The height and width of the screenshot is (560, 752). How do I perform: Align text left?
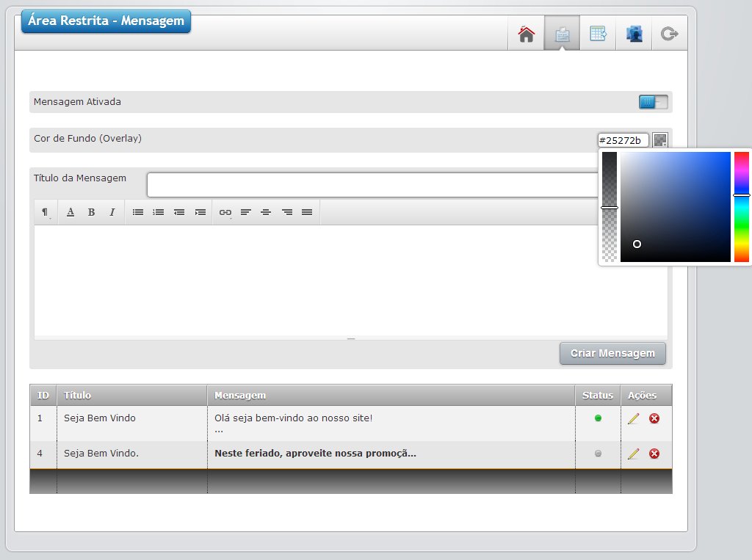point(246,212)
